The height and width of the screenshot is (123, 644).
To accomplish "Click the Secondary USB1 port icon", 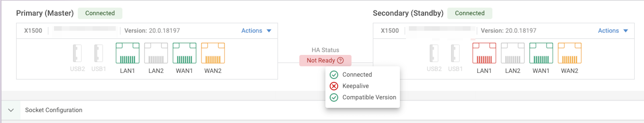I will click(x=455, y=53).
